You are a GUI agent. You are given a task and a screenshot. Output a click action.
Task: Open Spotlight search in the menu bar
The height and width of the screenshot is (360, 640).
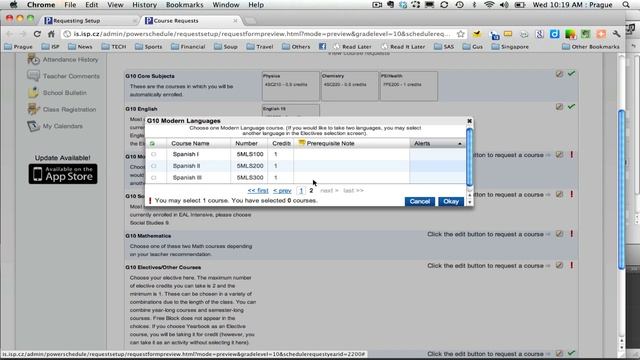click(626, 5)
